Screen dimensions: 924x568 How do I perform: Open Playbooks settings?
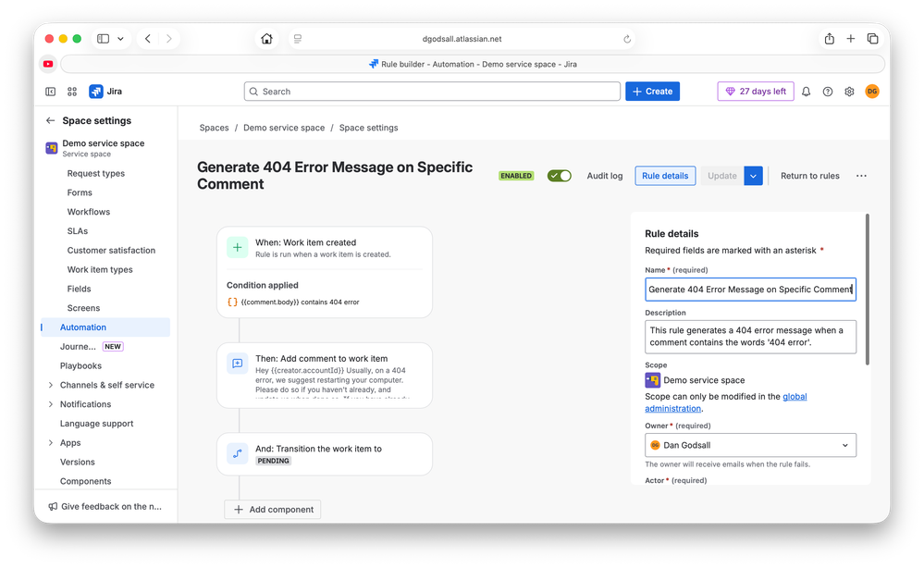[80, 366]
